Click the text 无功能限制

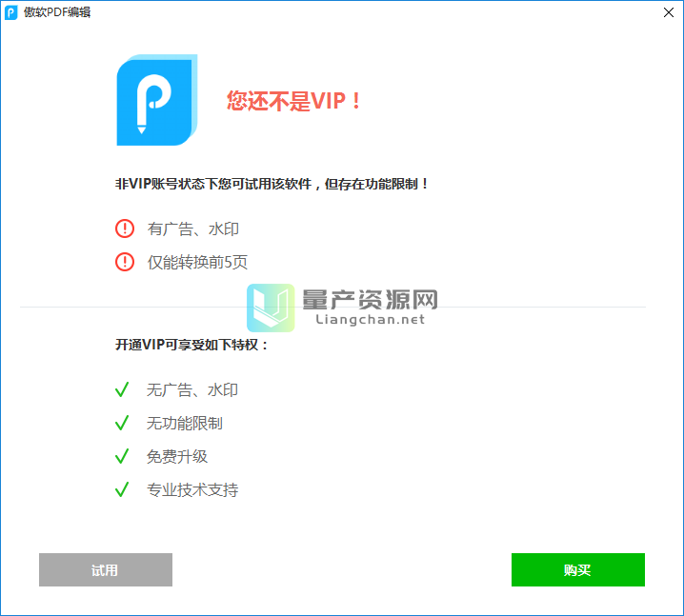tap(185, 424)
